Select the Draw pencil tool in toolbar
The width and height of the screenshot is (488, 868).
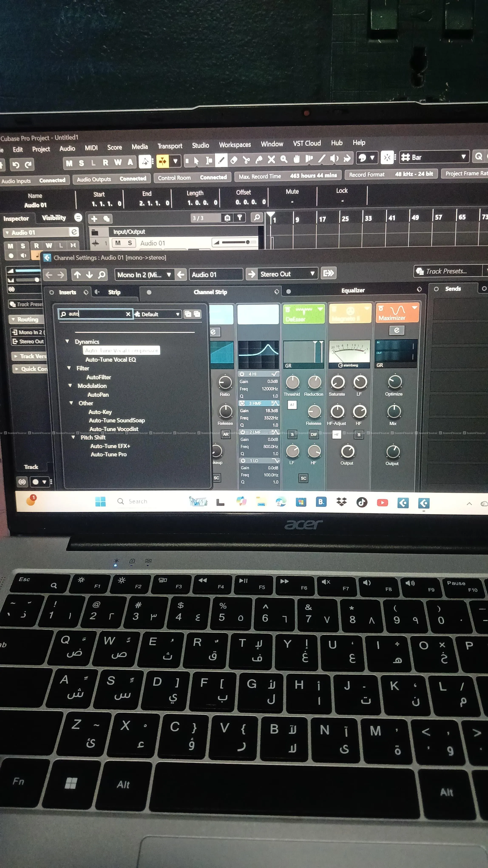221,160
